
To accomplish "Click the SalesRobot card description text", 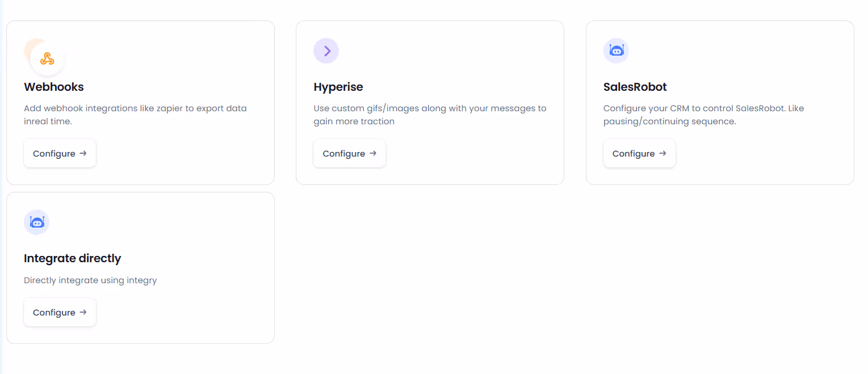I will (x=704, y=114).
